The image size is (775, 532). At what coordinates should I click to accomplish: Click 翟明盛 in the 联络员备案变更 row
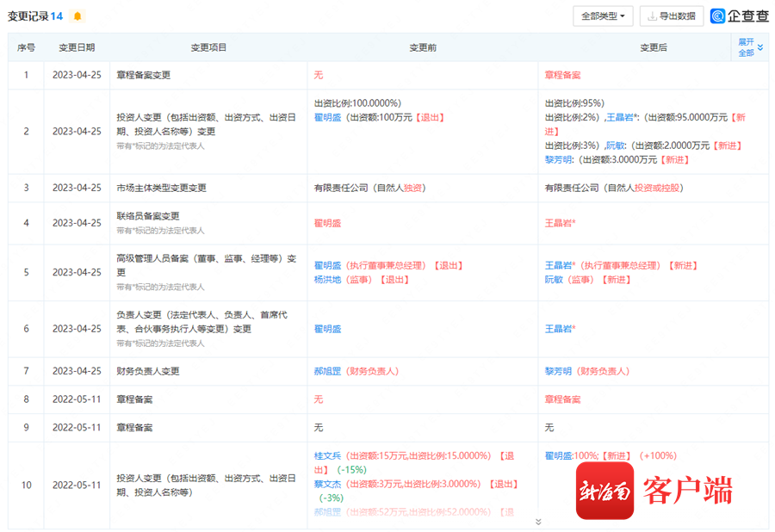pyautogui.click(x=328, y=223)
